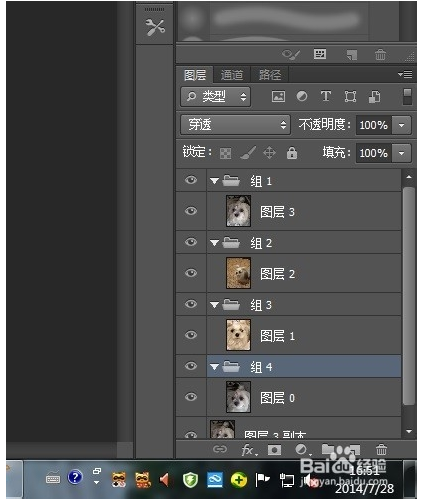Click 填充 100% value field
The image size is (430, 503).
[374, 153]
